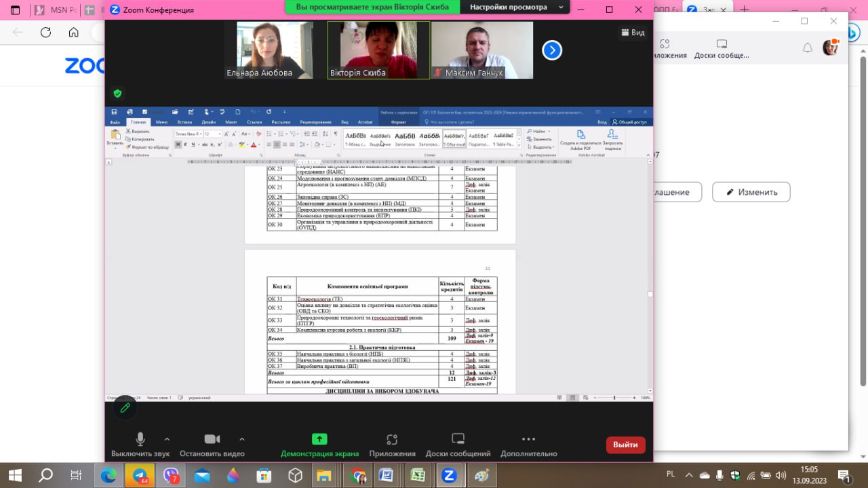Click PL language indicator in tray
Viewport: 868px width, 488px height.
pos(671,475)
